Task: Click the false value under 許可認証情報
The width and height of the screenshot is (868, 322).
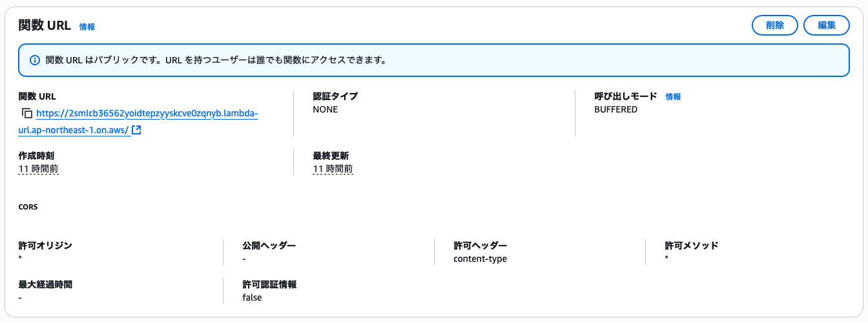Action: (252, 298)
